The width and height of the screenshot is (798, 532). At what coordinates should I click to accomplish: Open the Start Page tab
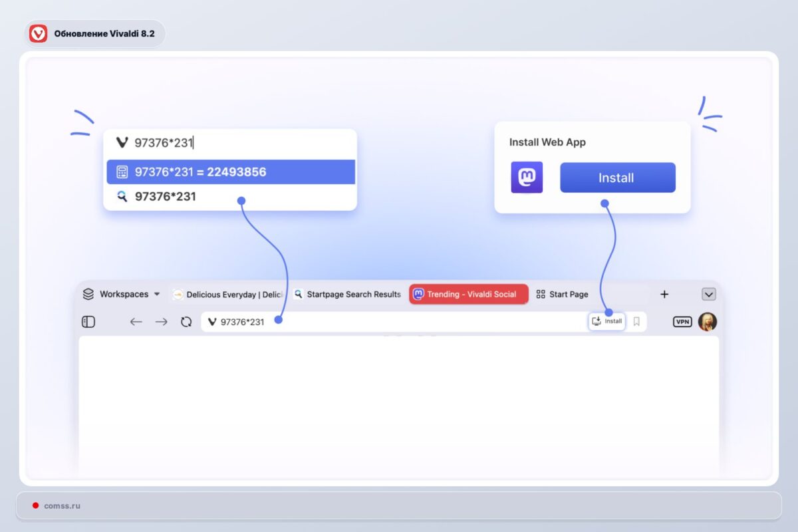(x=562, y=294)
